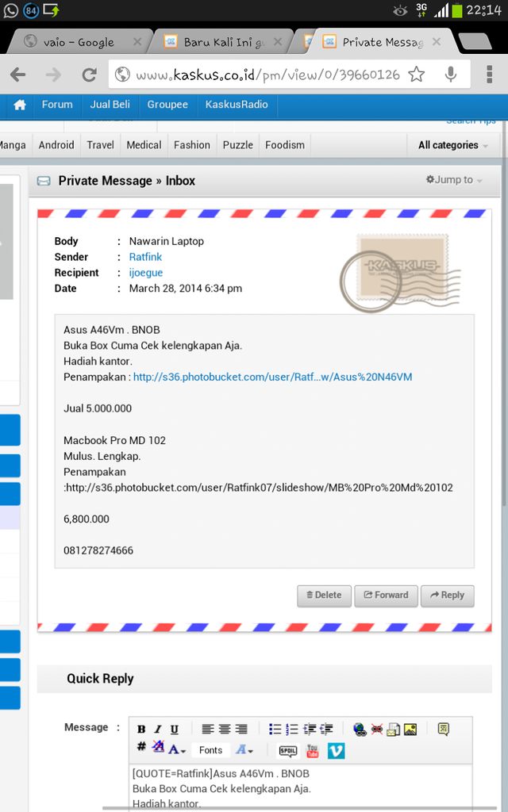Image resolution: width=508 pixels, height=812 pixels.
Task: Select Android category
Action: (56, 145)
